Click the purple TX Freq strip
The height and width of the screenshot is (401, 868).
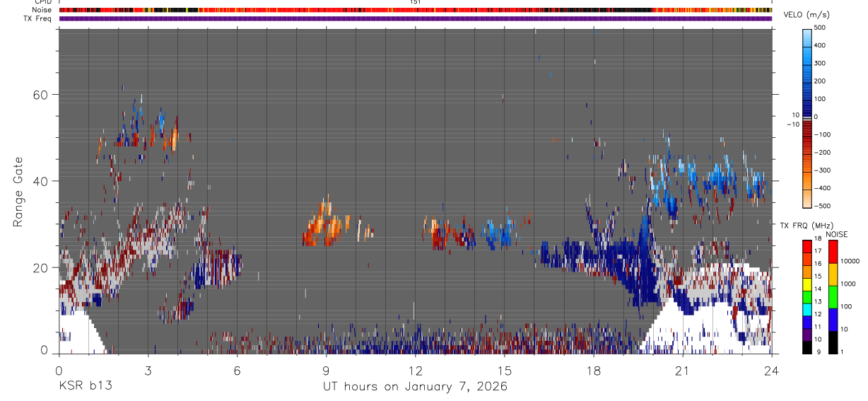416,18
